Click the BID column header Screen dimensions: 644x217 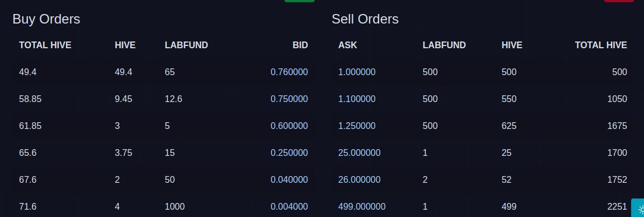[300, 45]
